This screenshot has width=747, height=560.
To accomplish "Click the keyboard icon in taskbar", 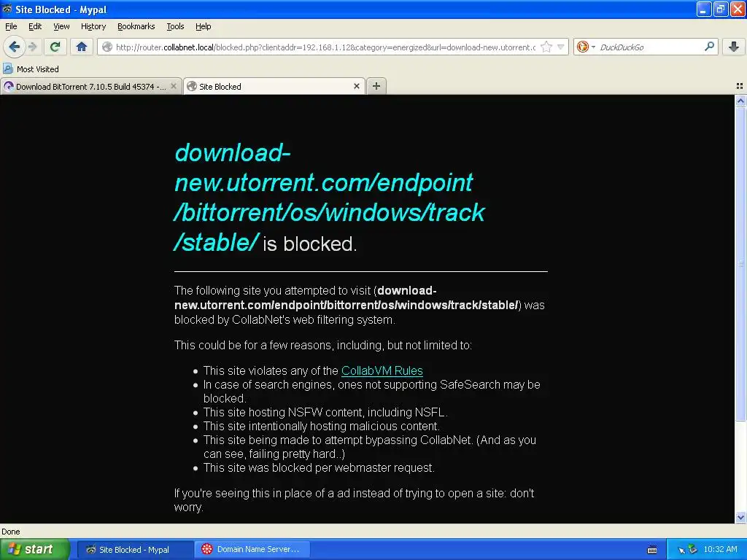I will [x=652, y=550].
